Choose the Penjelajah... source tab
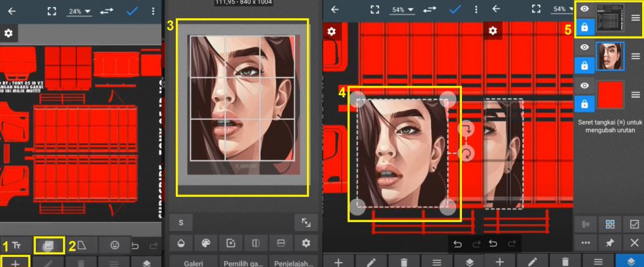The width and height of the screenshot is (644, 267). pyautogui.click(x=293, y=262)
